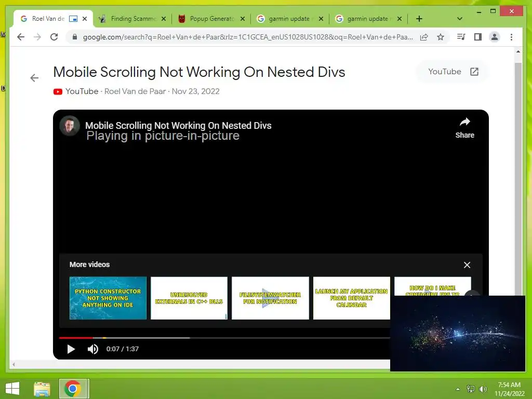Open the Chrome profile avatar
This screenshot has width=532, height=399.
pos(495,37)
